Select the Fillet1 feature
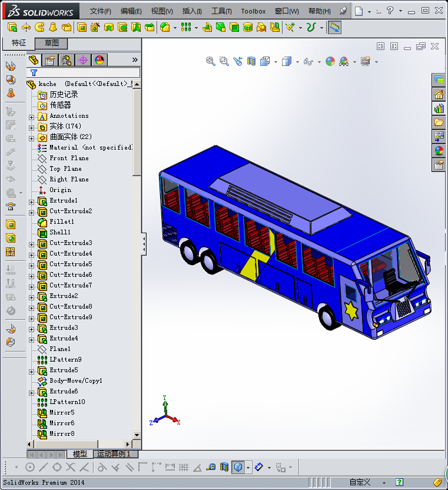This screenshot has height=490, width=448. click(62, 221)
